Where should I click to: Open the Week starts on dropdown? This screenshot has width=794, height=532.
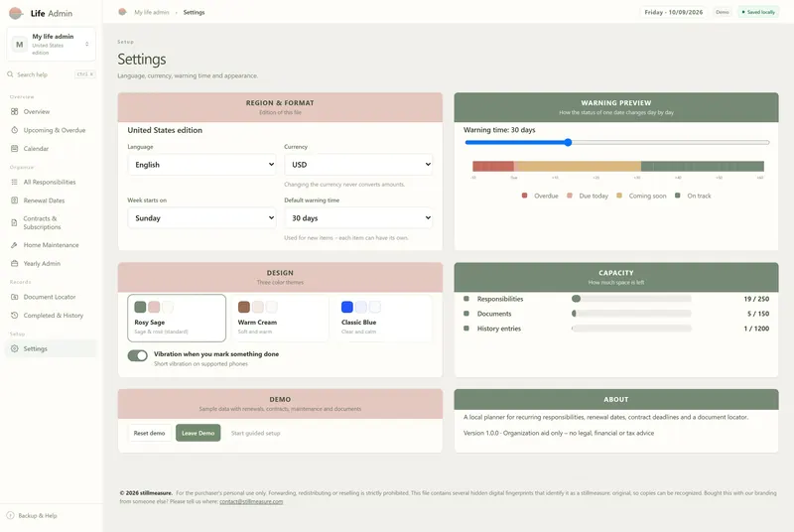click(x=202, y=217)
